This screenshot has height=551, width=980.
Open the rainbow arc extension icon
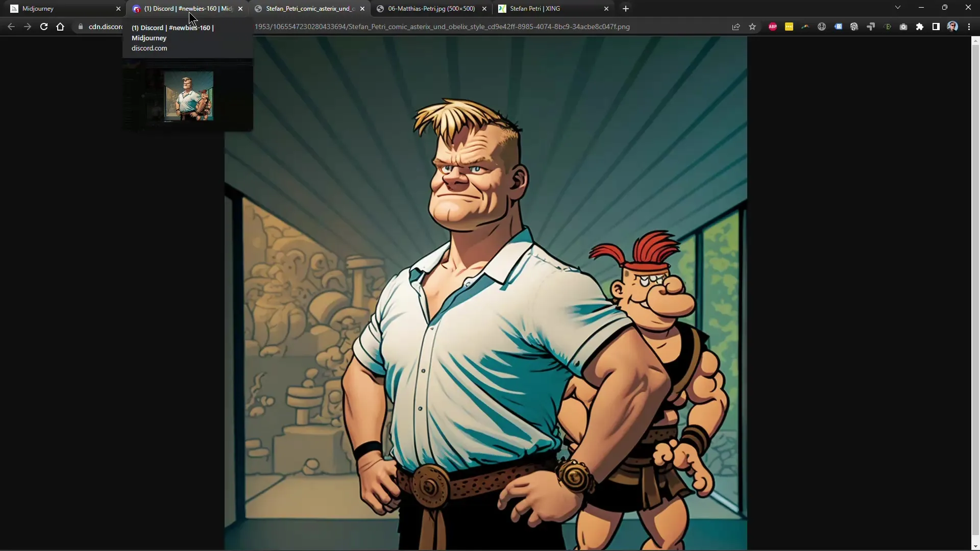click(x=805, y=27)
